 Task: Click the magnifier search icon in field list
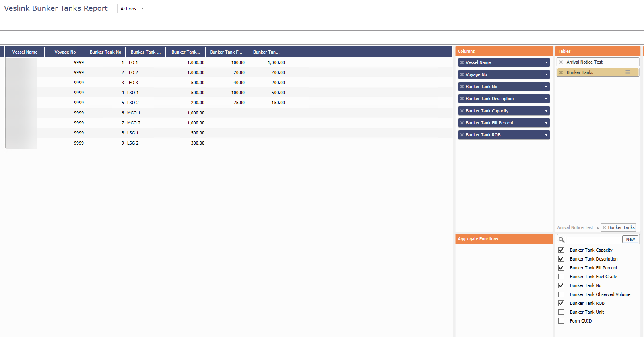coord(561,240)
